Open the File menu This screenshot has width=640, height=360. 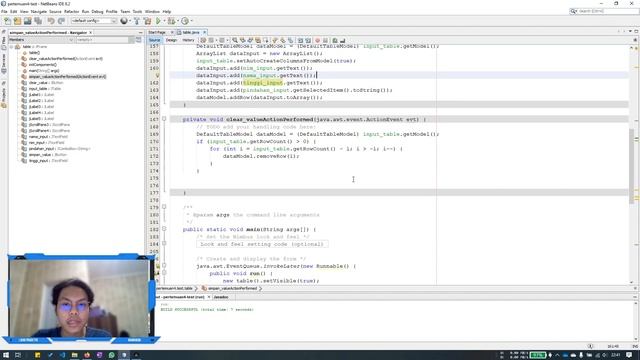click(x=4, y=11)
